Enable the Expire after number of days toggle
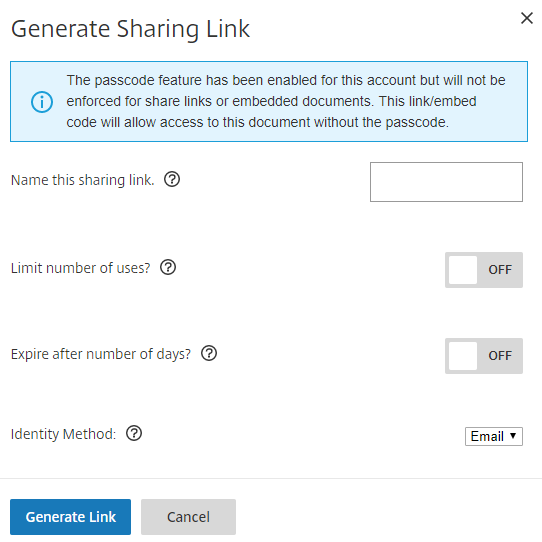This screenshot has width=542, height=542. 484,356
